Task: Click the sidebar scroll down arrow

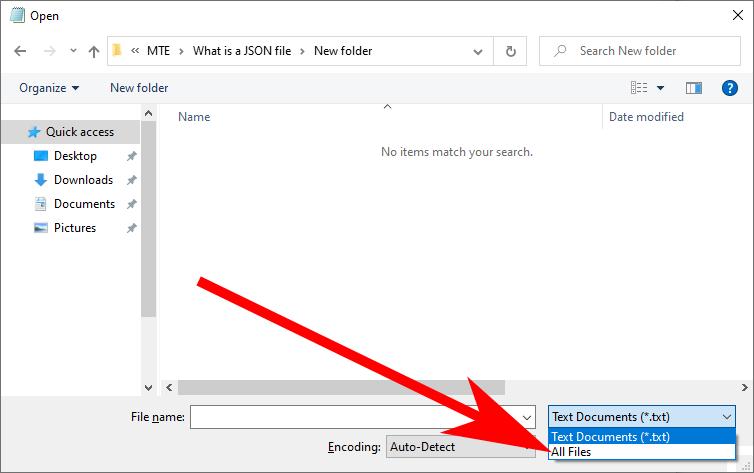Action: [x=149, y=387]
